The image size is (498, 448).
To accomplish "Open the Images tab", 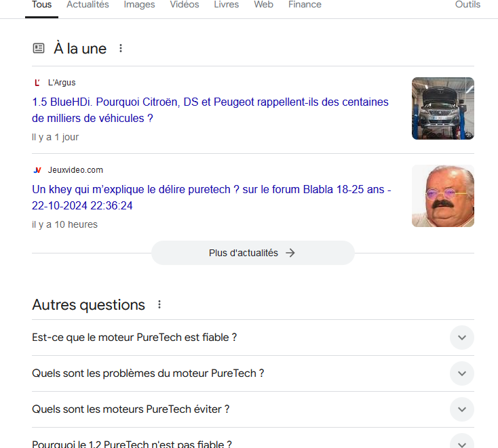I will tap(139, 5).
